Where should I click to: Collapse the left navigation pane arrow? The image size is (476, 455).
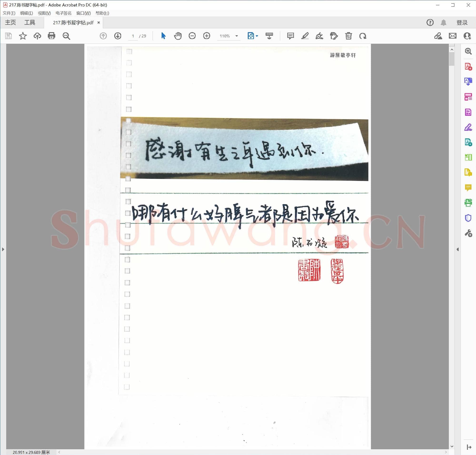tap(3, 249)
